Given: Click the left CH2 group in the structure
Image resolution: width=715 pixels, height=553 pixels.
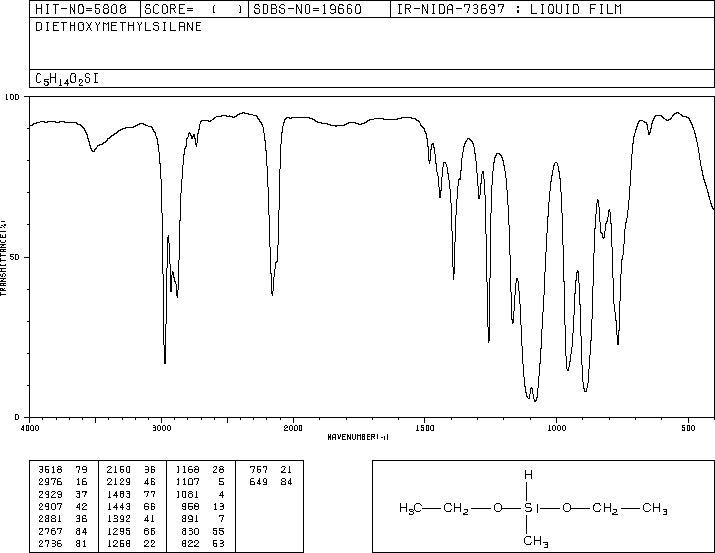Looking at the screenshot, I should point(456,508).
